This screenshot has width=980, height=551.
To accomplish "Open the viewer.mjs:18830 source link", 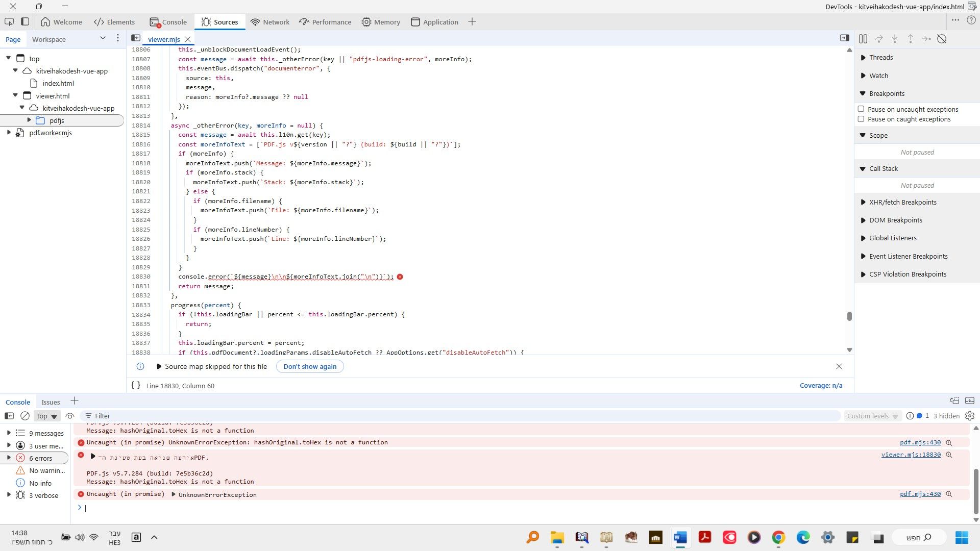I will pyautogui.click(x=911, y=455).
